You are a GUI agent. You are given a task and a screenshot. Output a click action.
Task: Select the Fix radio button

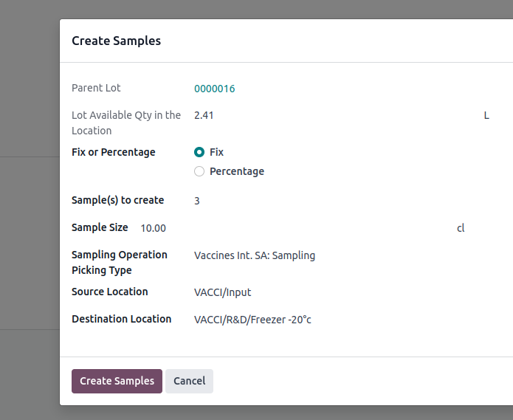199,152
